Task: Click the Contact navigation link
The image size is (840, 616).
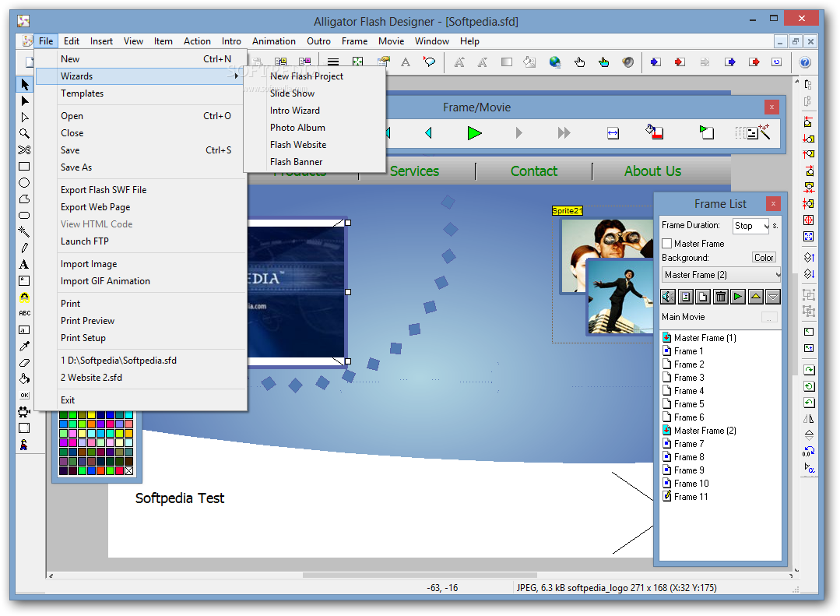Action: [533, 171]
